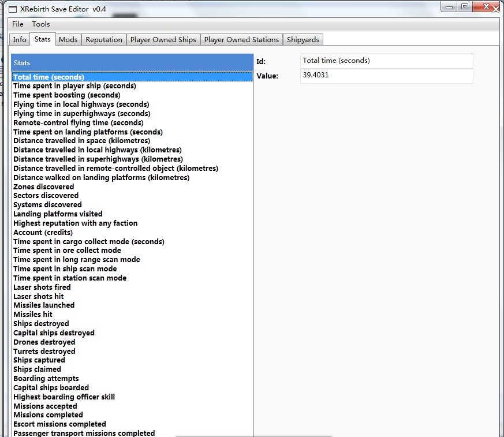Minimize the XRebirth Save Editor window
The image size is (504, 437).
(449, 7)
